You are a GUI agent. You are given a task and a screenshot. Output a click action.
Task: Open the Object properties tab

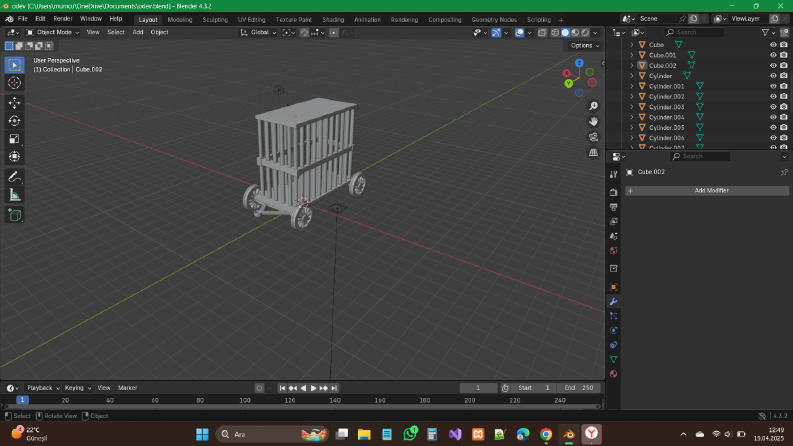tap(613, 287)
